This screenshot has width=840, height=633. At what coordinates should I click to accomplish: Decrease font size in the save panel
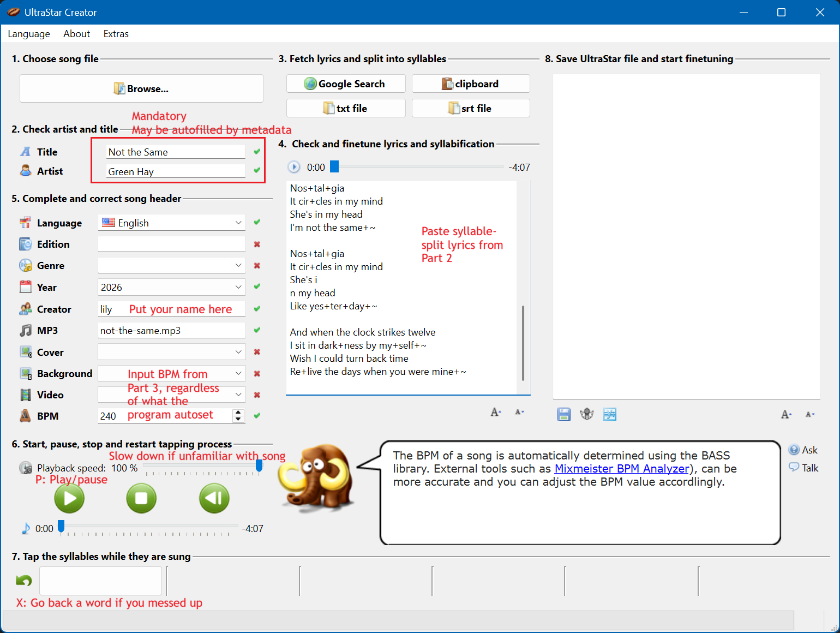tap(809, 415)
